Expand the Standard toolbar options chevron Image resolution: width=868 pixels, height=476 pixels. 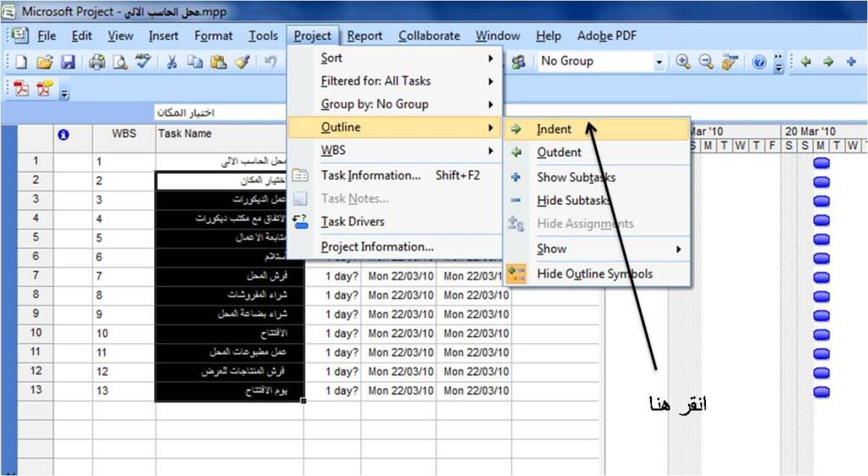(779, 63)
